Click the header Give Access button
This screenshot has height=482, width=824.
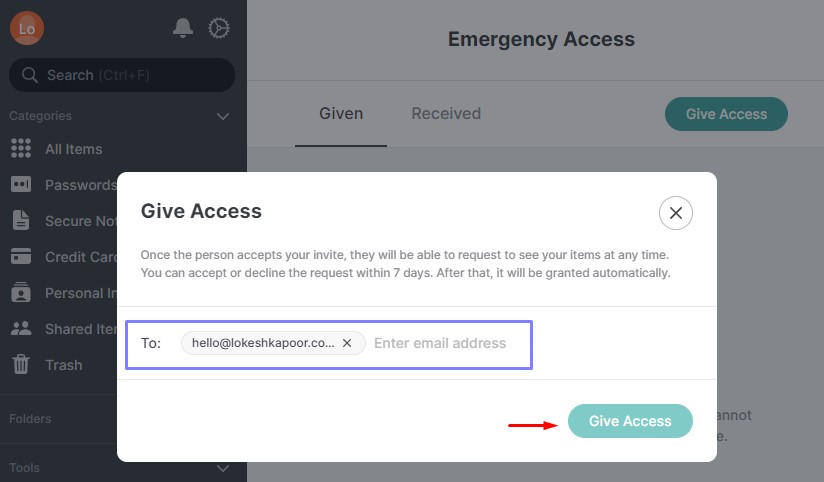pyautogui.click(x=726, y=114)
